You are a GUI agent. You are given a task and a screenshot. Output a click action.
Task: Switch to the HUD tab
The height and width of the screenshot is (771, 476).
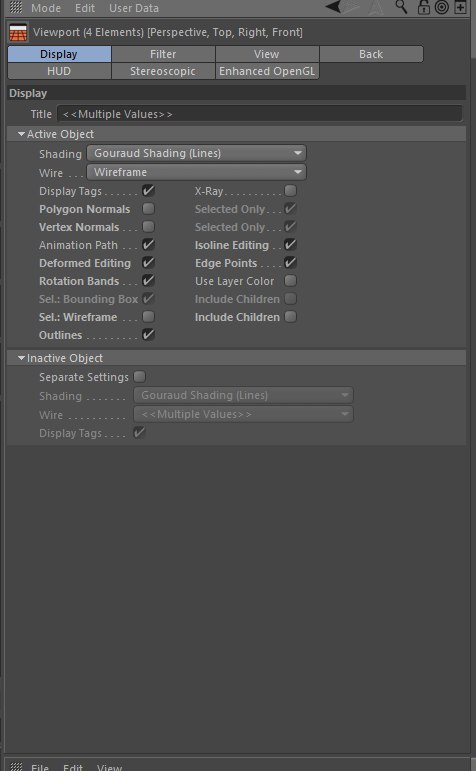59,71
